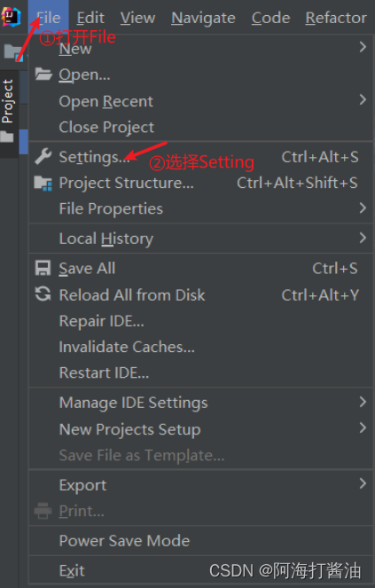Open the Navigate menu
The height and width of the screenshot is (588, 375).
coord(203,18)
